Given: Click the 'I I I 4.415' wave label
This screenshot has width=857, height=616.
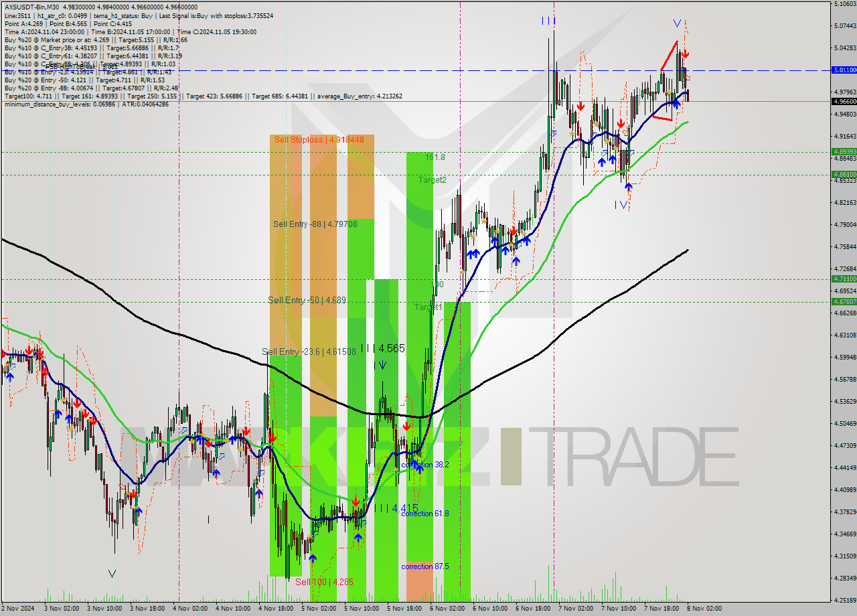Looking at the screenshot, I should tap(396, 508).
